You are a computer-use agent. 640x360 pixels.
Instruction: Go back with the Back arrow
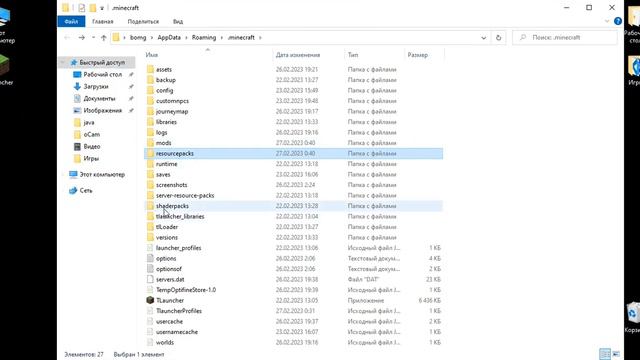[x=67, y=38]
